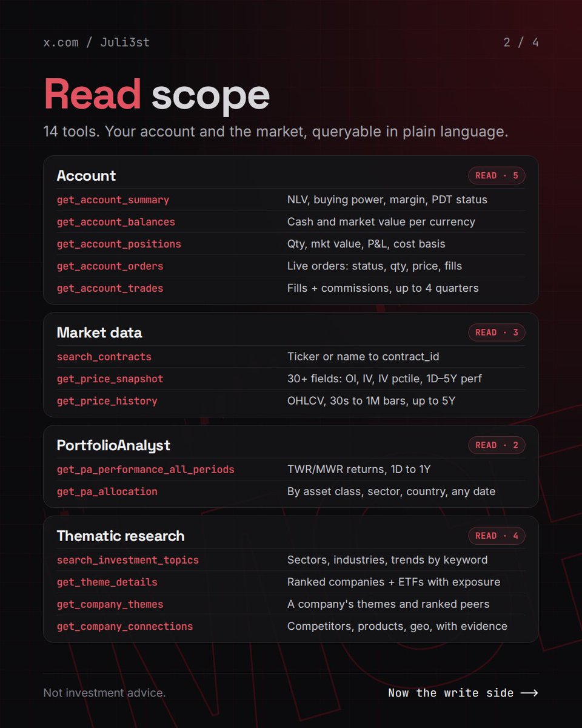Select get_account_positions tool name
The image size is (582, 728).
point(119,244)
